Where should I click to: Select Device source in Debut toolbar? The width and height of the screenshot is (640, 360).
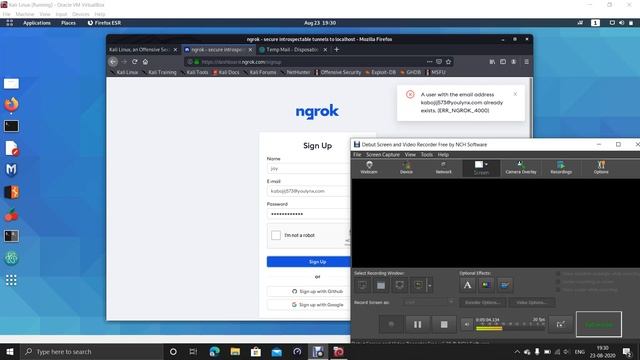406,168
